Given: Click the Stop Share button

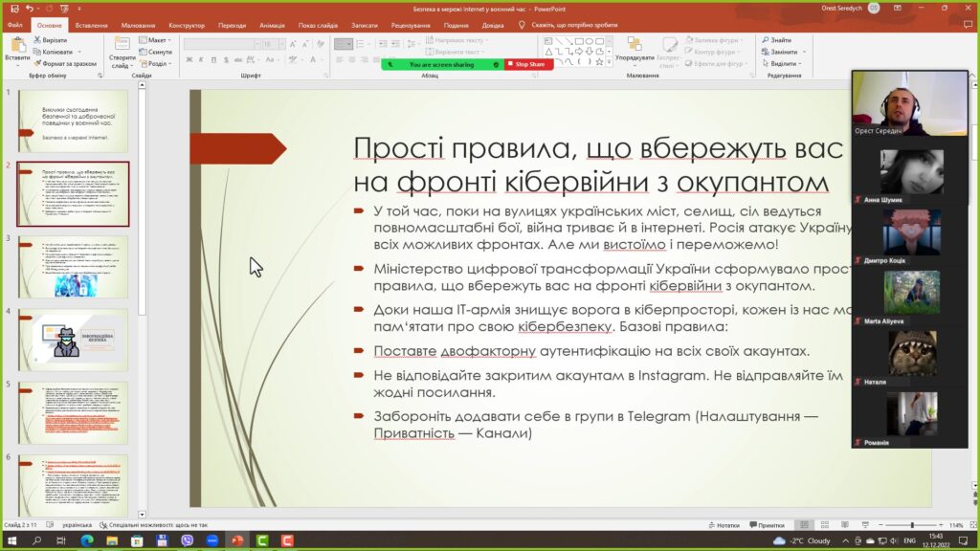Looking at the screenshot, I should (x=528, y=64).
